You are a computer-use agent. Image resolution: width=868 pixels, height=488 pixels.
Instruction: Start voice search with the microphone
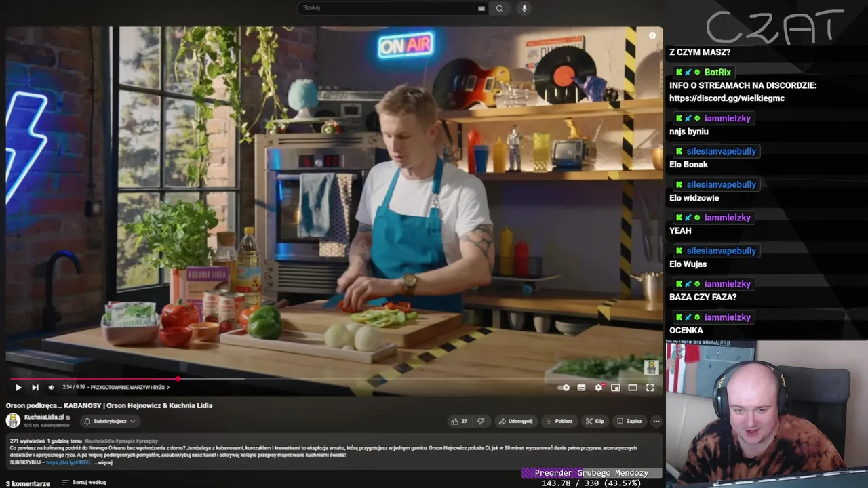[x=524, y=8]
